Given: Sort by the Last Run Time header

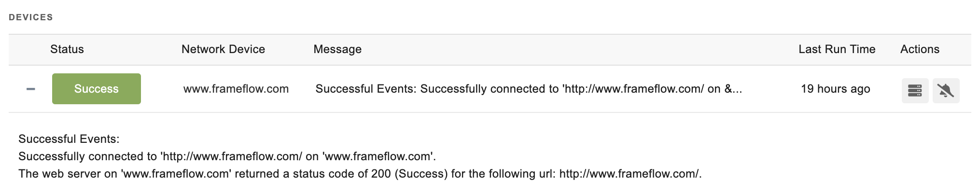Looking at the screenshot, I should 837,49.
